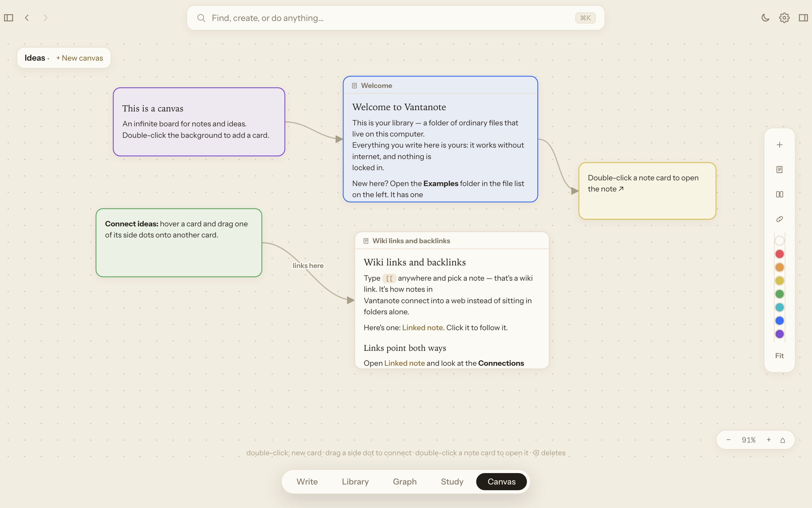812x508 pixels.
Task: Toggle the left sidebar panel icon
Action: (x=8, y=18)
